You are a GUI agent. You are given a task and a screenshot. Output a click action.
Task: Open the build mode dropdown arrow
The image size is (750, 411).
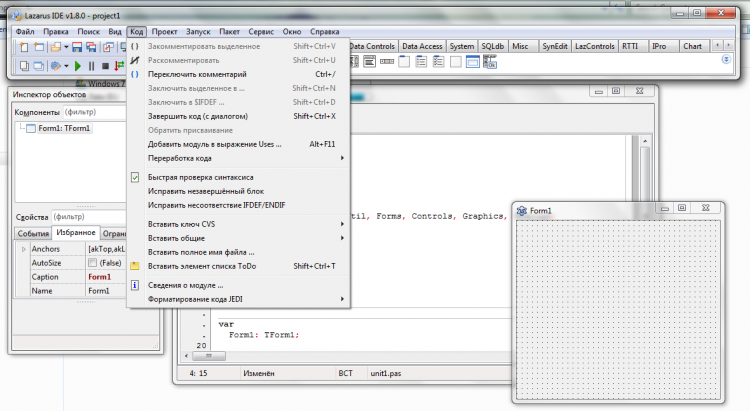click(66, 66)
